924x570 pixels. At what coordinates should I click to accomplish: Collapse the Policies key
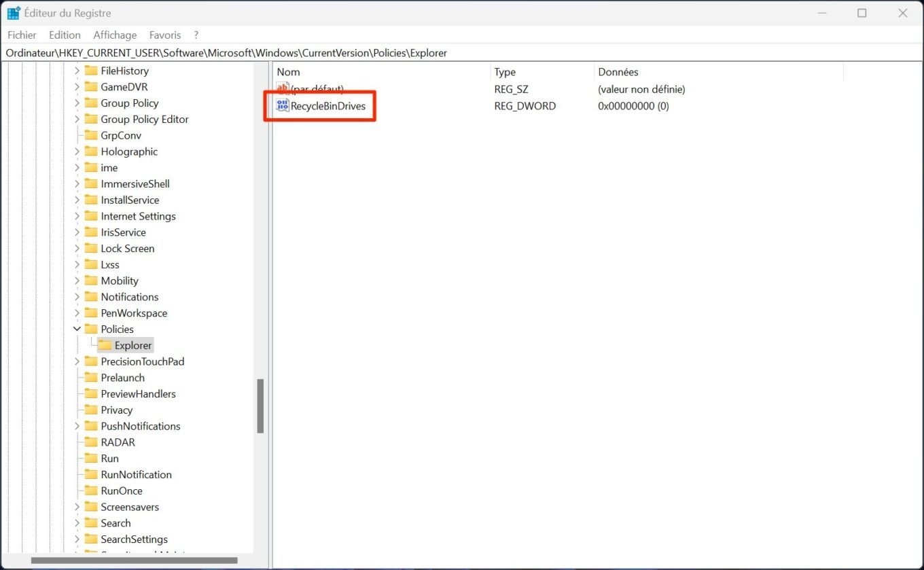77,329
